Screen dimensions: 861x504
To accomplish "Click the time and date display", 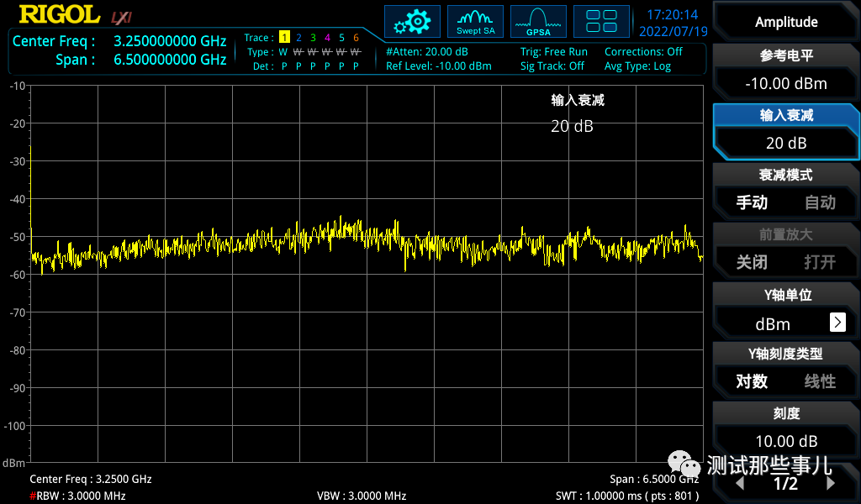I will pos(673,23).
